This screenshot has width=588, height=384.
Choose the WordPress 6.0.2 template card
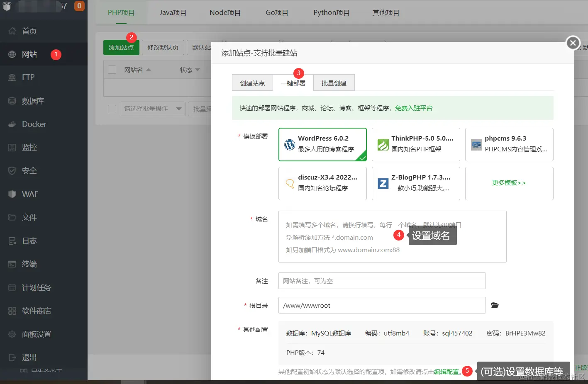tap(323, 144)
